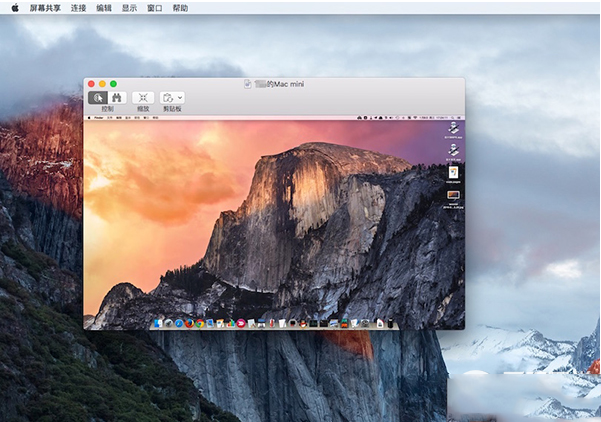Screen dimensions: 601x422
Task: Open the 连接 menu
Action: [78, 8]
